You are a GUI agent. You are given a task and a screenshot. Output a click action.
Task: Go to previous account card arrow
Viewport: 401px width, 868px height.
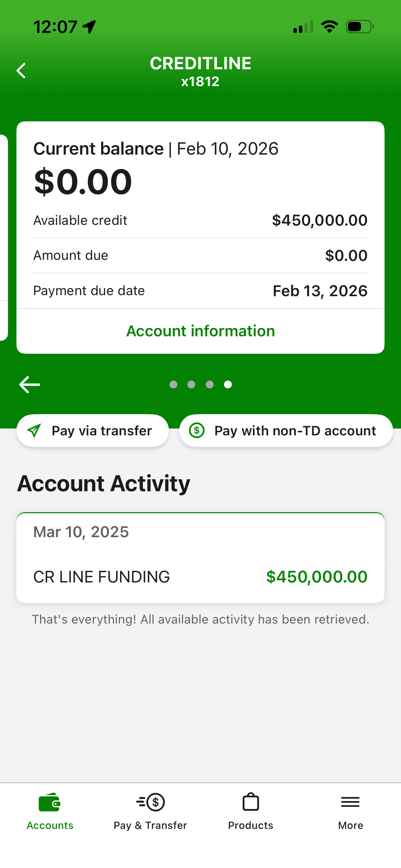pyautogui.click(x=30, y=384)
